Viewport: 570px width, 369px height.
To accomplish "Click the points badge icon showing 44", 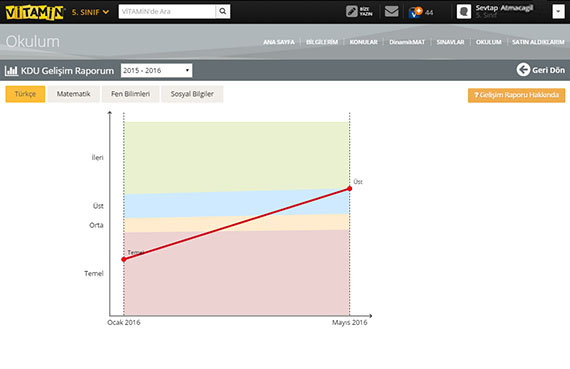I will coord(415,12).
